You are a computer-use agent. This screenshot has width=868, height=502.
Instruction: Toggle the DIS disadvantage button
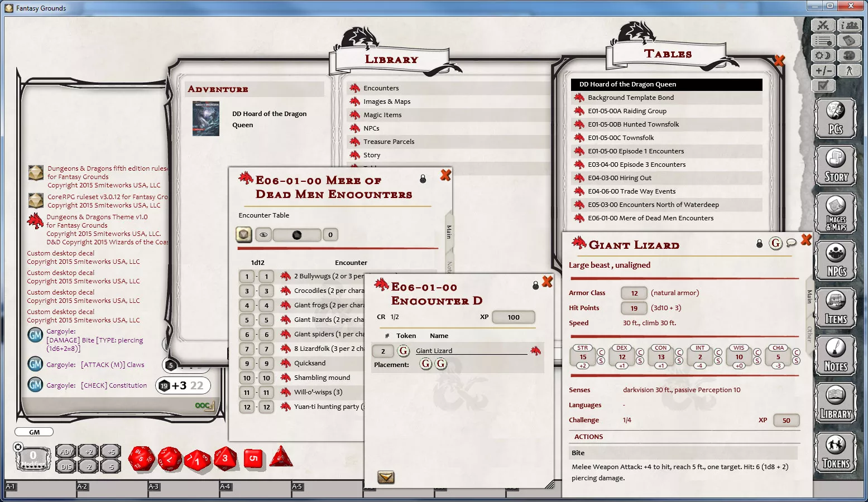66,466
